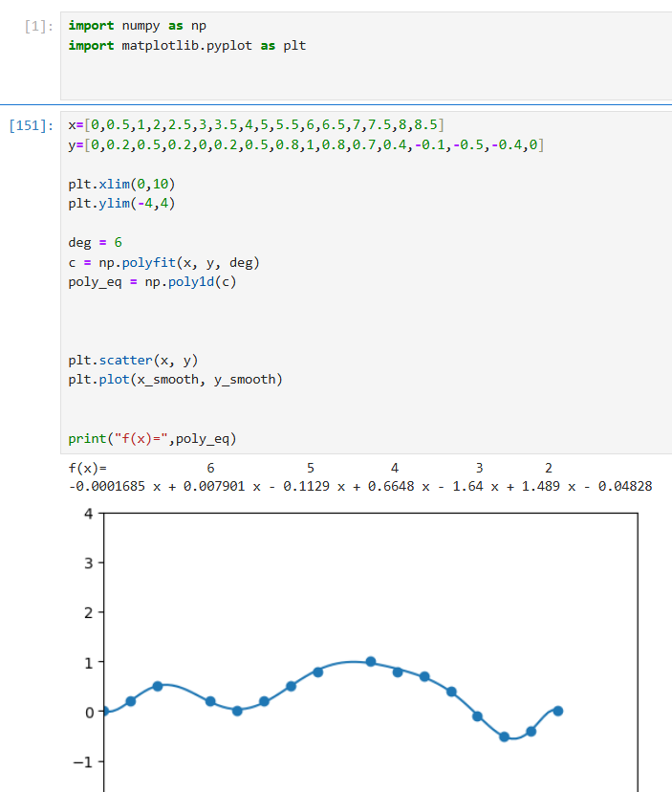The width and height of the screenshot is (672, 792).
Task: Click the y-axis tick label 3
Action: click(x=89, y=563)
